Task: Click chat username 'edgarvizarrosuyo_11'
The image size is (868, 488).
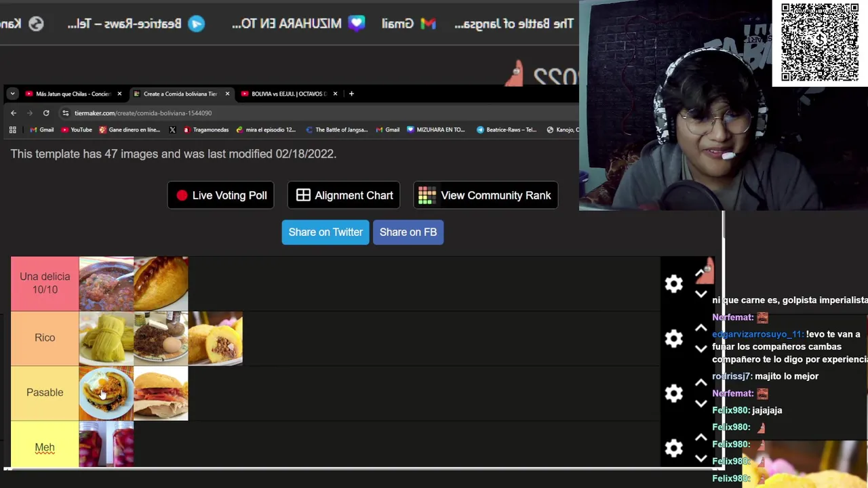Action: pos(757,334)
